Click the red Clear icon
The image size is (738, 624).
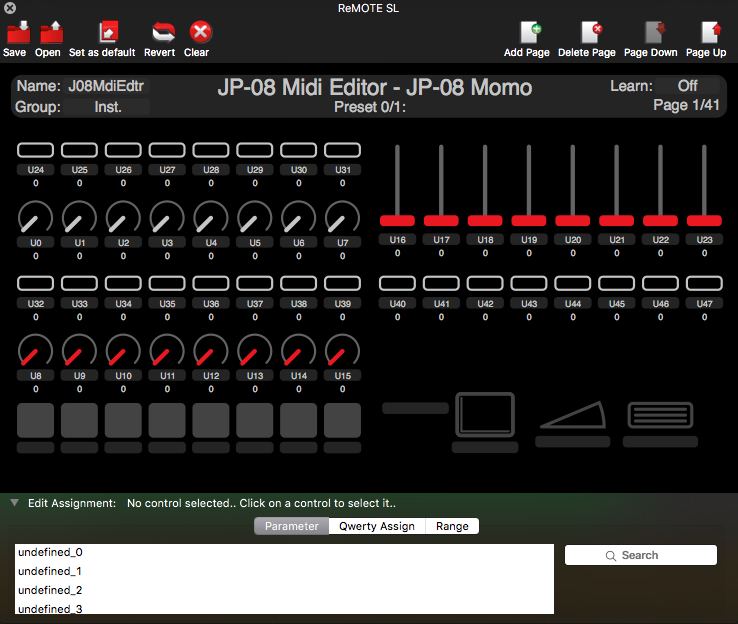click(201, 32)
